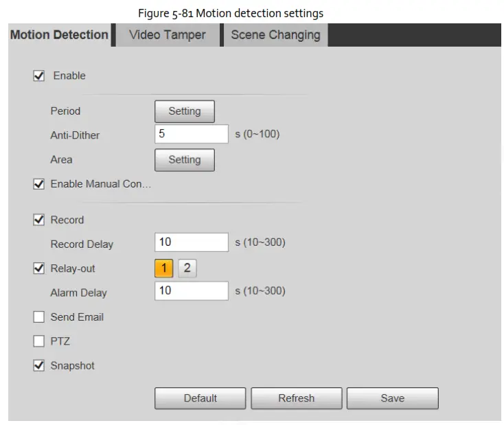Viewport: 504px width, 425px height.
Task: Select relay-out channel 1
Action: tap(164, 268)
